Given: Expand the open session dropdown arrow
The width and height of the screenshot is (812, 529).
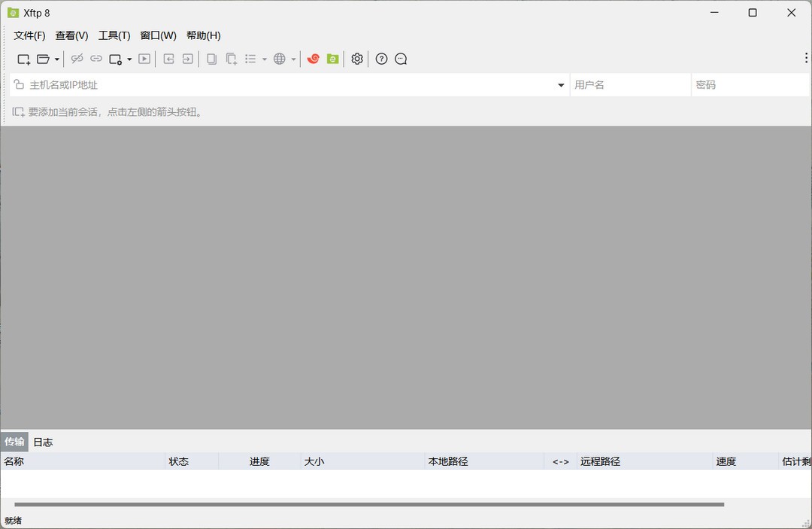Looking at the screenshot, I should (x=56, y=59).
